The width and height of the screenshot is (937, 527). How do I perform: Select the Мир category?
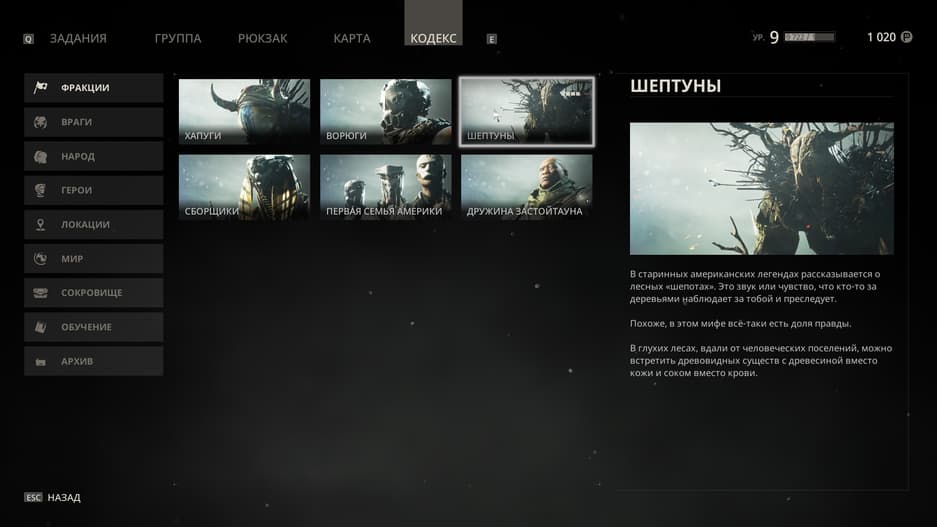tap(93, 259)
